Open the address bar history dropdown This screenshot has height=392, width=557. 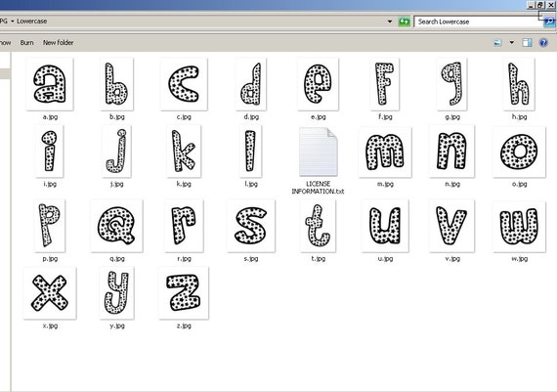(x=390, y=22)
